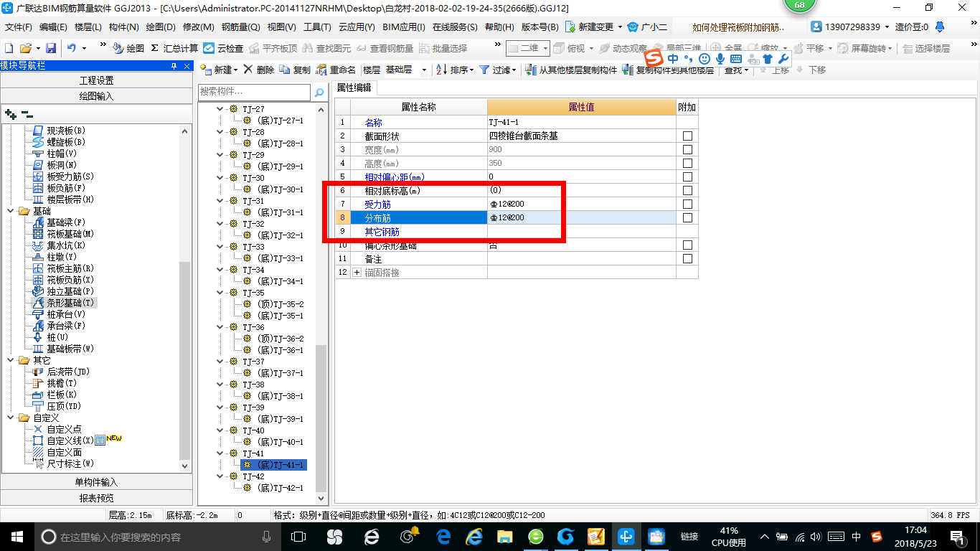This screenshot has width=980, height=551.
Task: Toggle 附加 checkbox for 受力筋 row
Action: coord(687,204)
